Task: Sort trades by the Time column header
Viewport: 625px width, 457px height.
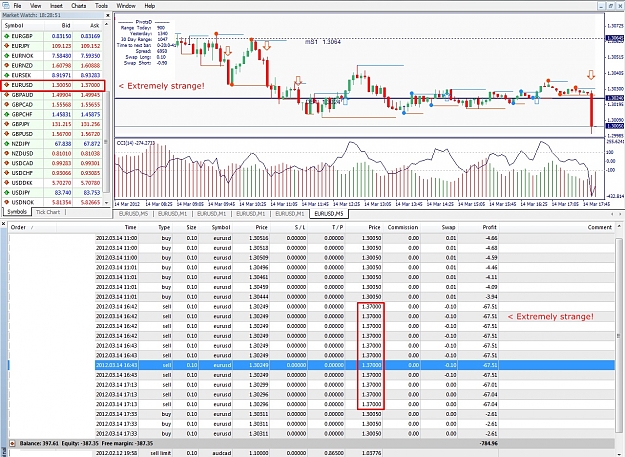Action: pos(130,228)
